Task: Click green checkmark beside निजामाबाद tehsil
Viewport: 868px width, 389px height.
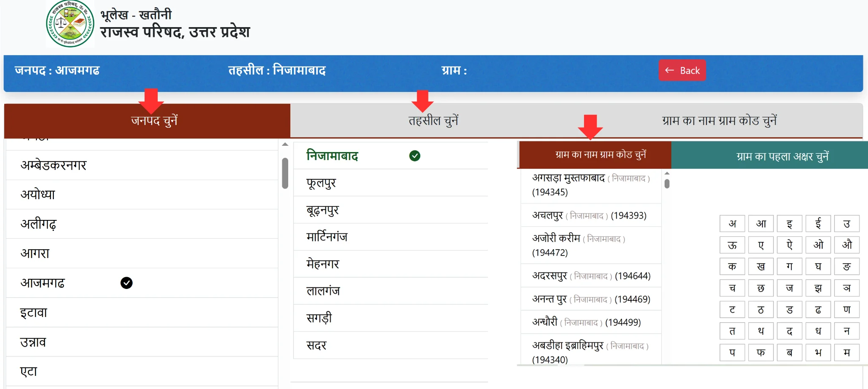Action: click(x=415, y=156)
